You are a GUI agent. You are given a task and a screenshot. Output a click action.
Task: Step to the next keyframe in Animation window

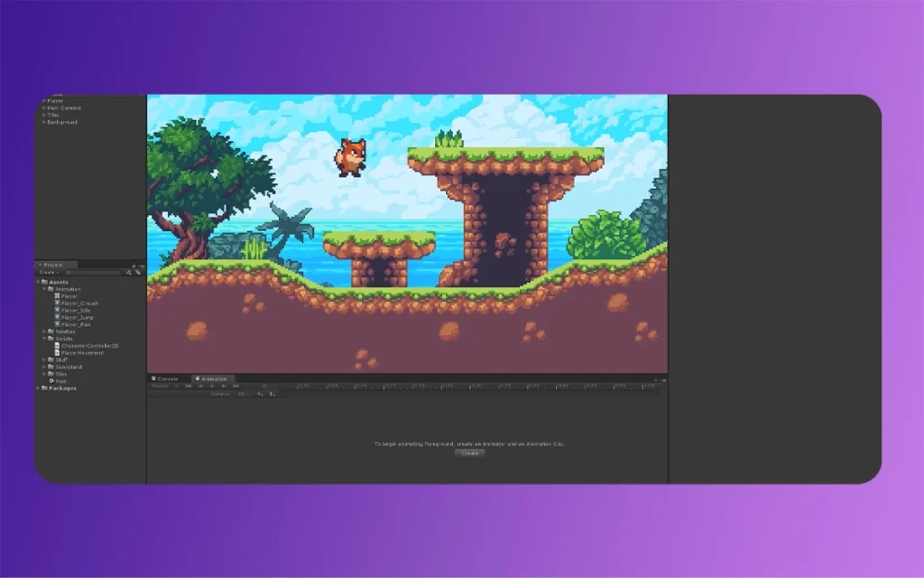(x=223, y=386)
